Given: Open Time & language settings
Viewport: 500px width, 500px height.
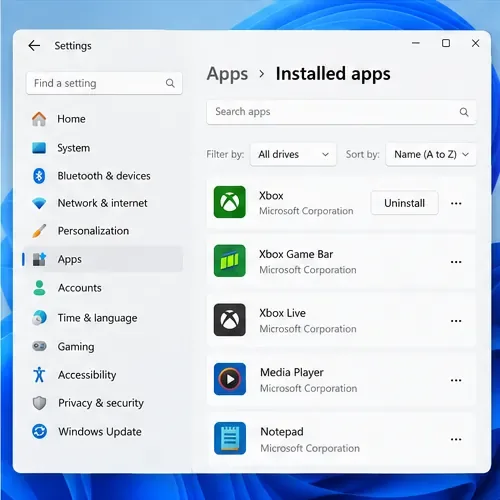Looking at the screenshot, I should (x=103, y=318).
